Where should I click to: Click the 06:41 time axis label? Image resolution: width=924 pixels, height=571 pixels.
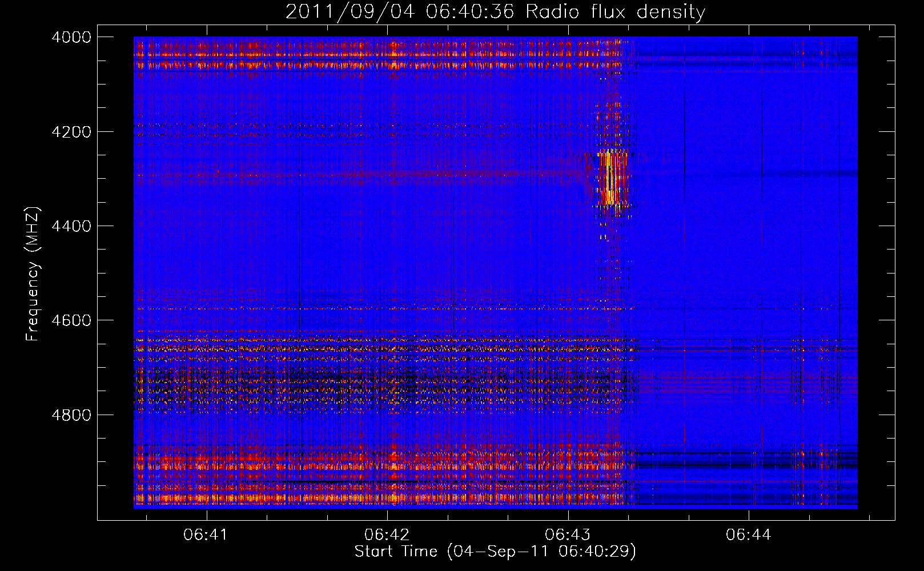pyautogui.click(x=206, y=535)
